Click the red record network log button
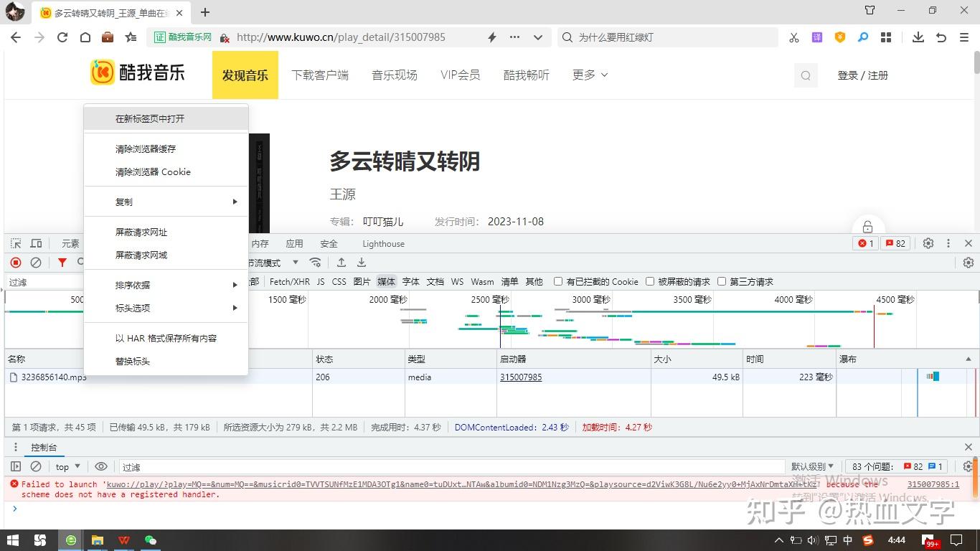Viewport: 980px width, 551px height. [16, 263]
